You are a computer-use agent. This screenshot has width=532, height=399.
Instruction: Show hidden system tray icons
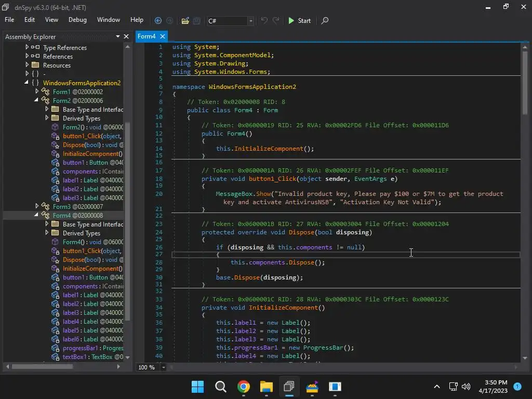point(437,387)
